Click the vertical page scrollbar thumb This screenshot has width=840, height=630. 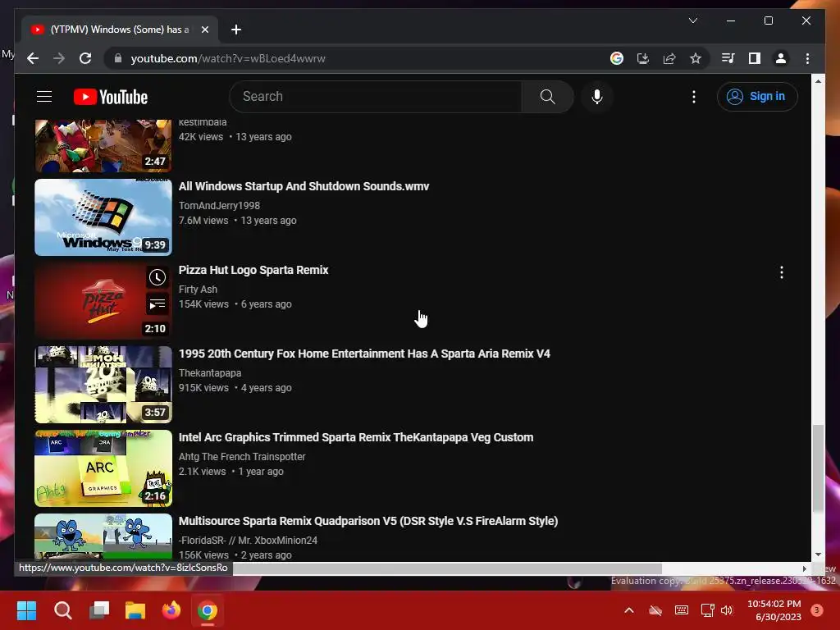pyautogui.click(x=818, y=468)
